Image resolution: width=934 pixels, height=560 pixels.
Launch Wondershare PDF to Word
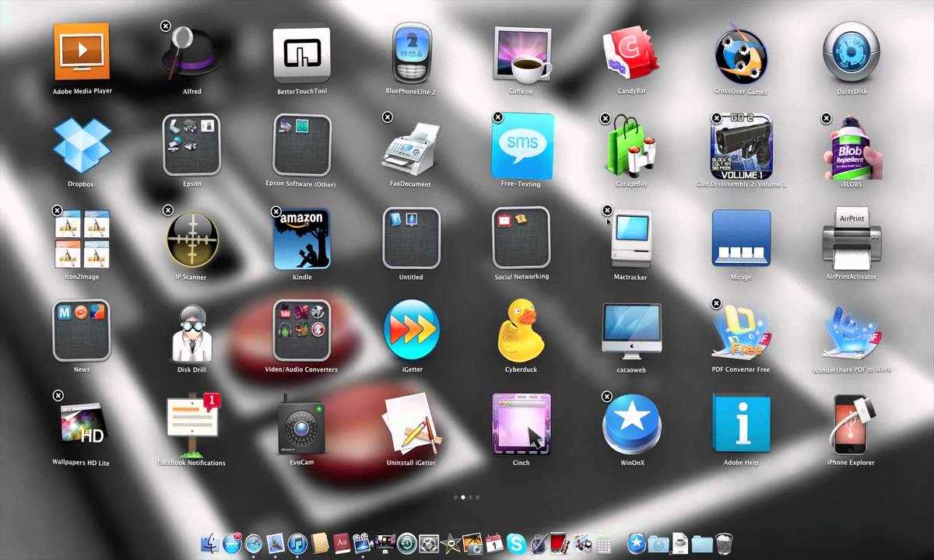click(x=851, y=332)
